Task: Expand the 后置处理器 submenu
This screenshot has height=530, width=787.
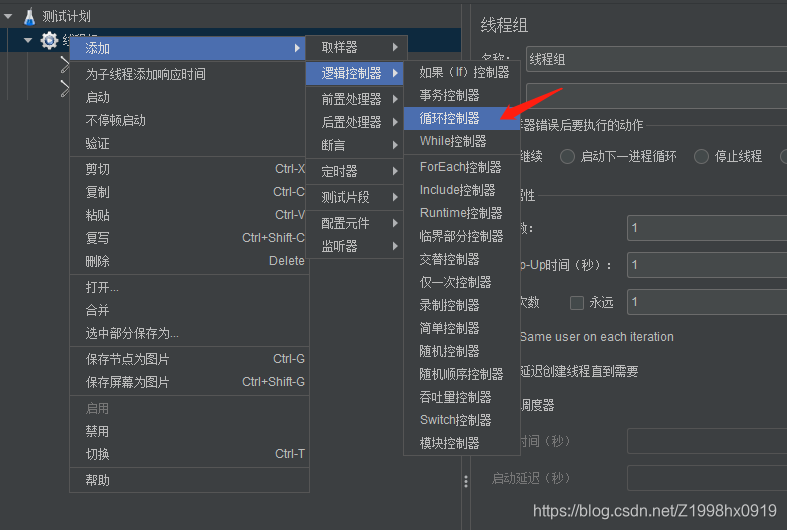Action: [355, 122]
